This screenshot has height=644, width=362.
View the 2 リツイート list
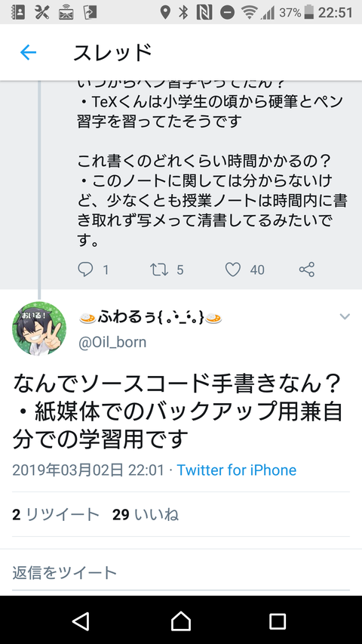[56, 515]
